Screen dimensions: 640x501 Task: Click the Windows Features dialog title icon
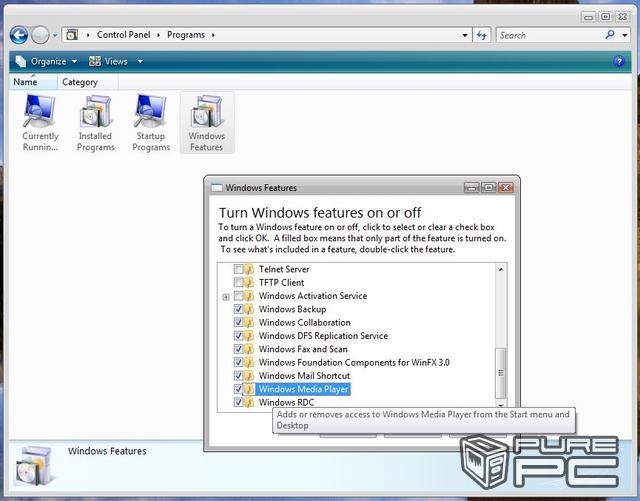tap(217, 188)
